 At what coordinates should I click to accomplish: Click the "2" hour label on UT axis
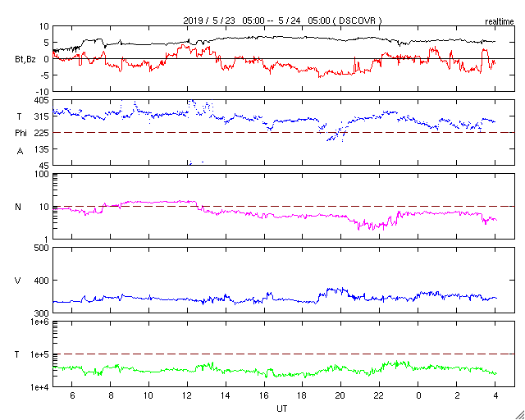pyautogui.click(x=457, y=396)
